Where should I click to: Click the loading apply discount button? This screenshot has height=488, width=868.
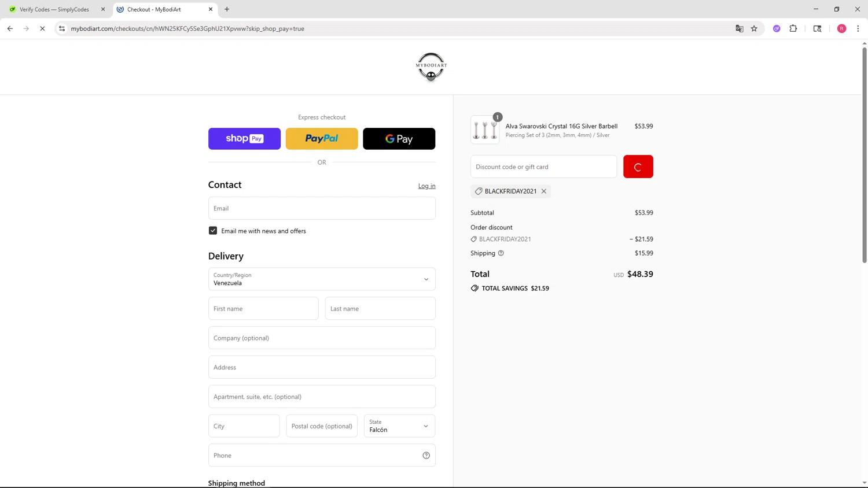(638, 167)
